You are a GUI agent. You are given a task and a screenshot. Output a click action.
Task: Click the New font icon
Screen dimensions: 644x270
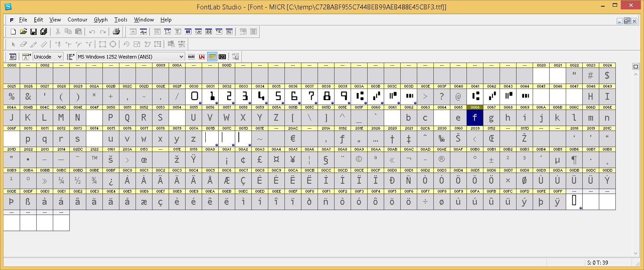(13, 32)
